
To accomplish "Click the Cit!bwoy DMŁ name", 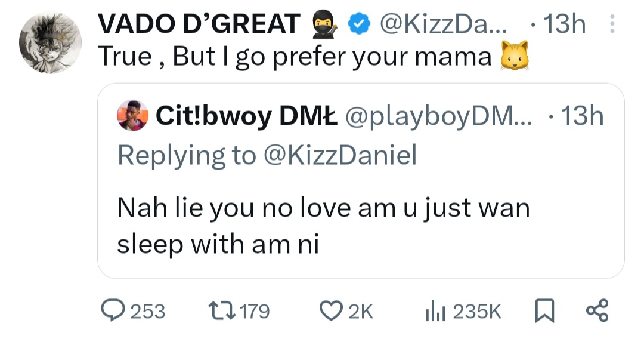I will tap(247, 116).
